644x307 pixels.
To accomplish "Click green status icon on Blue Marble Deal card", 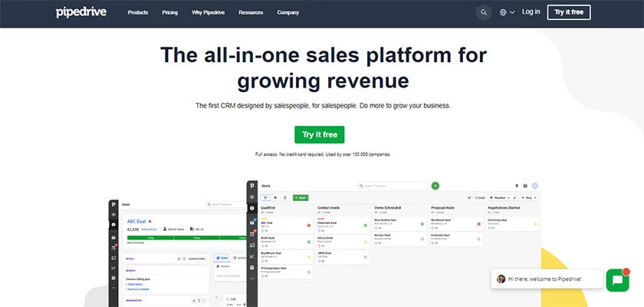I will click(422, 224).
